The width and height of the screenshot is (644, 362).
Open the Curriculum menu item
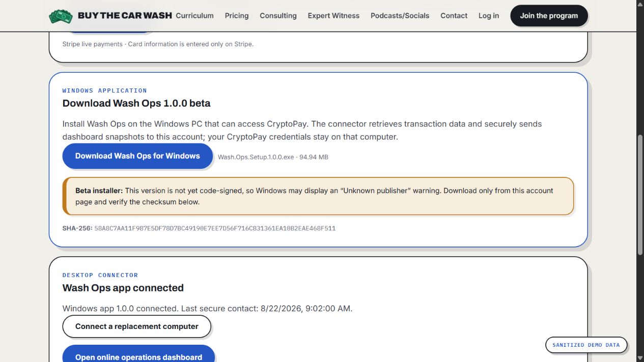point(194,16)
